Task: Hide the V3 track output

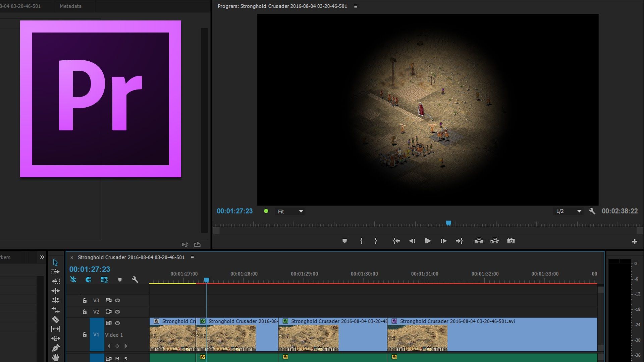Action: (117, 300)
